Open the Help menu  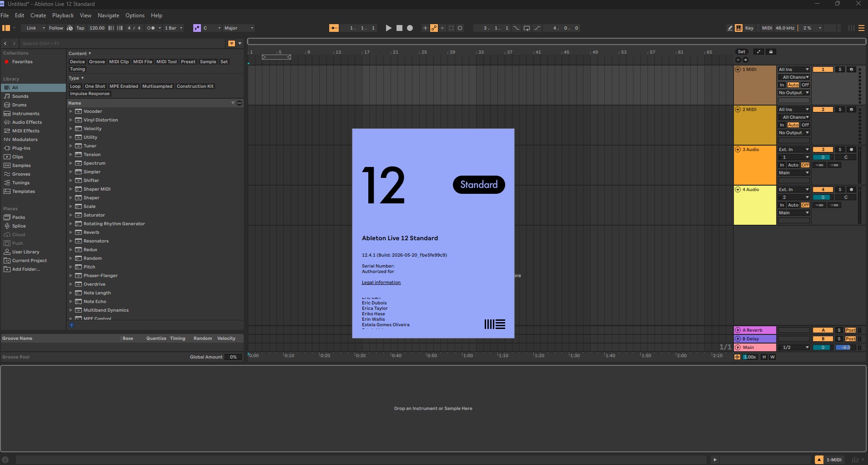[156, 15]
